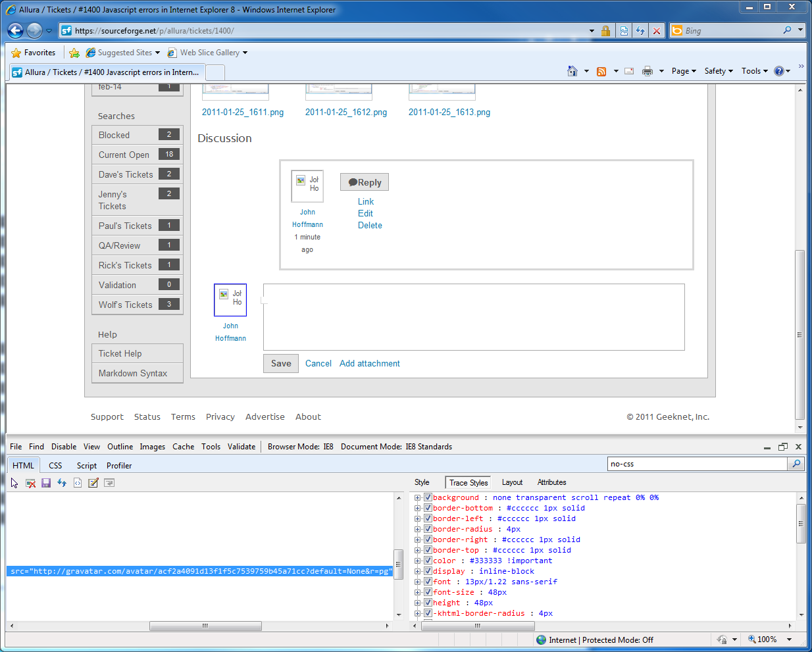Screen dimensions: 812x652
Task: Click the Home icon in command bar
Action: tap(572, 71)
